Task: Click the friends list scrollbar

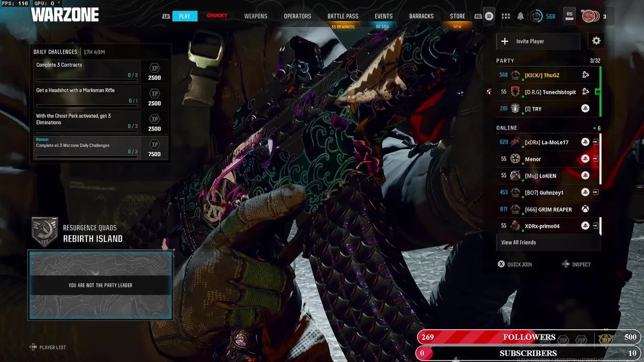Action: pos(600,158)
